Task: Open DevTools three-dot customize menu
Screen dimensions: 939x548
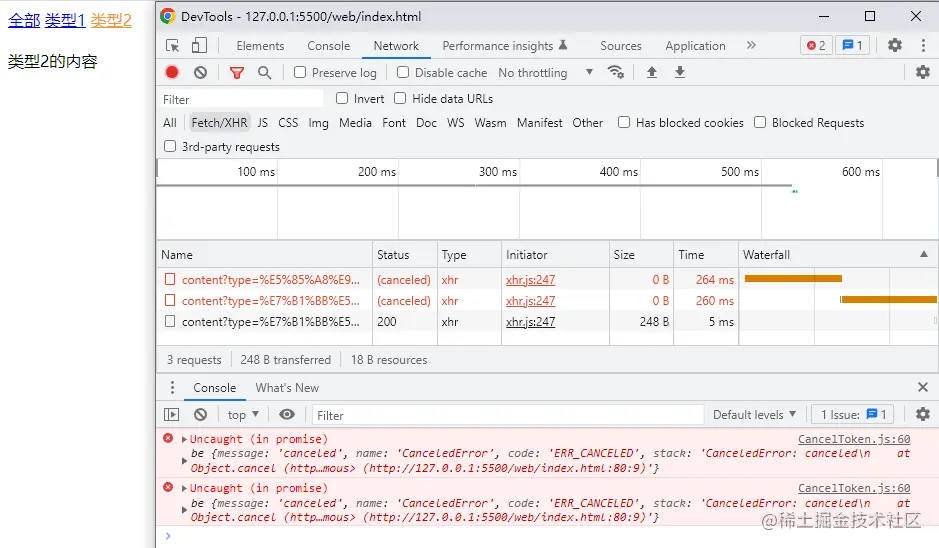Action: pyautogui.click(x=923, y=45)
